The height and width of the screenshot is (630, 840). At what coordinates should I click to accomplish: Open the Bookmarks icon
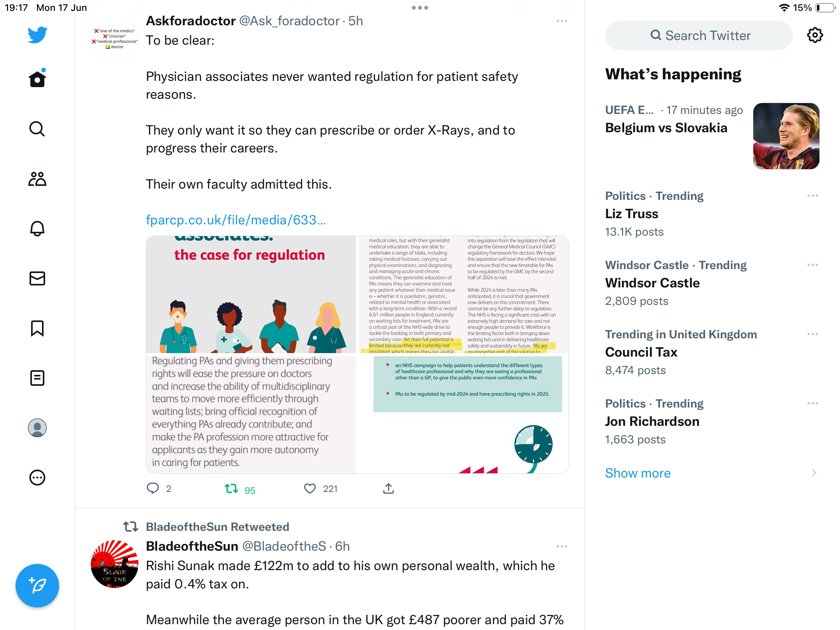tap(37, 328)
